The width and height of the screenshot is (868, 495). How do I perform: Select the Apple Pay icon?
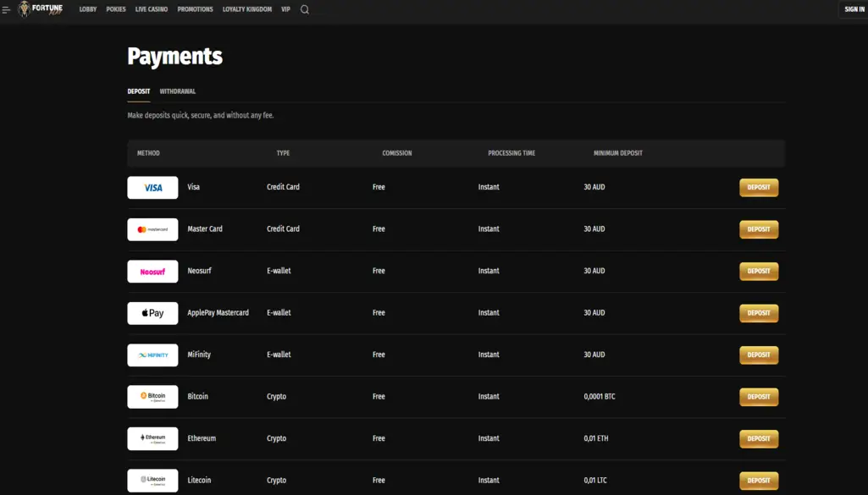152,312
